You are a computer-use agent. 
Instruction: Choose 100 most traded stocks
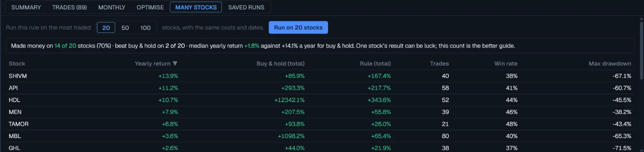coord(145,28)
